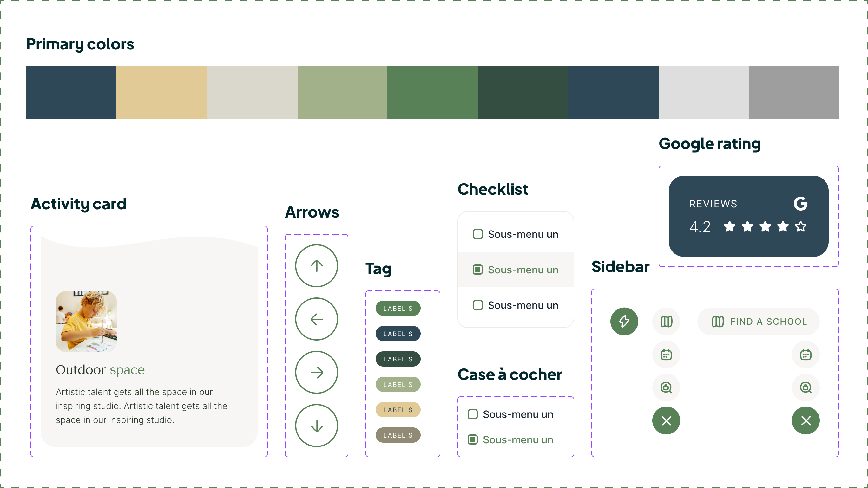Click the up arrow circle button

[x=316, y=266]
